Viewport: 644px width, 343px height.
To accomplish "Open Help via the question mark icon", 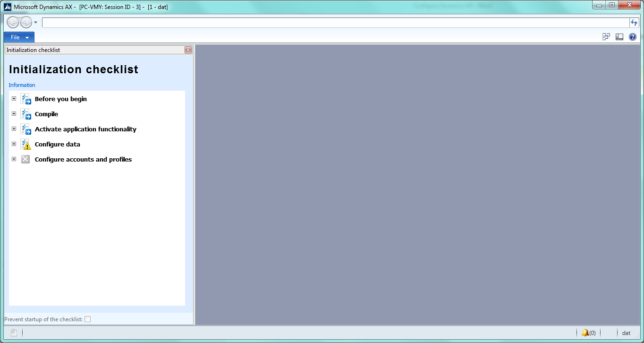I will [633, 37].
